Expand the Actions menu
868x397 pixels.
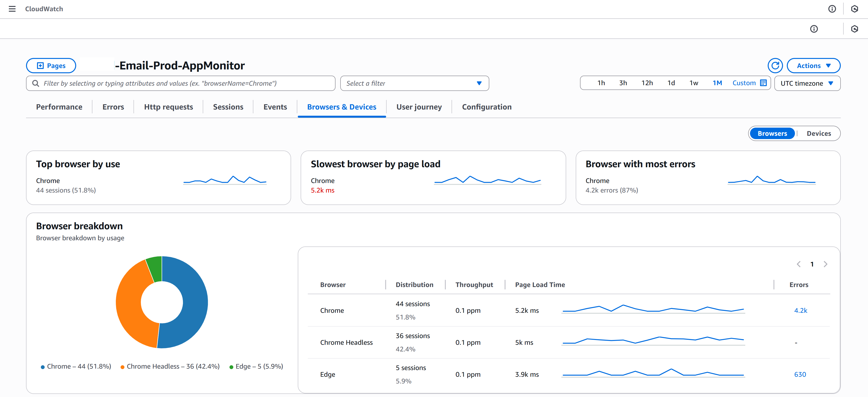tap(813, 65)
